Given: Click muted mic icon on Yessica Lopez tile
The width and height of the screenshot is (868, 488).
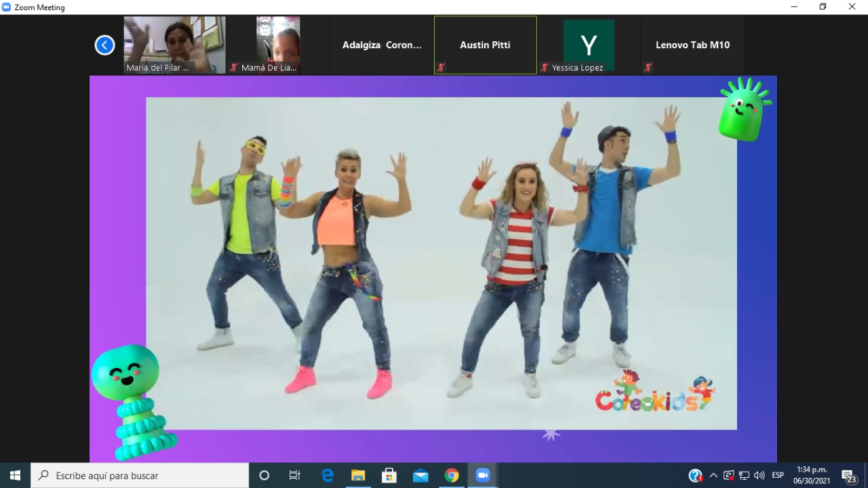Looking at the screenshot, I should coord(545,67).
